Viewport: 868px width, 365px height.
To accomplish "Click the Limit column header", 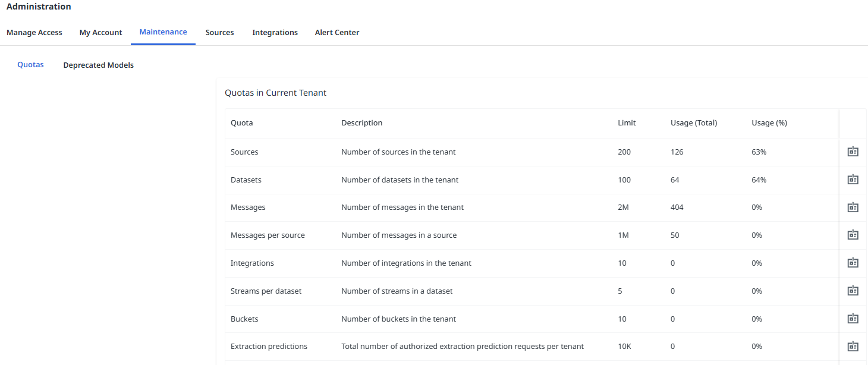I will coord(627,123).
